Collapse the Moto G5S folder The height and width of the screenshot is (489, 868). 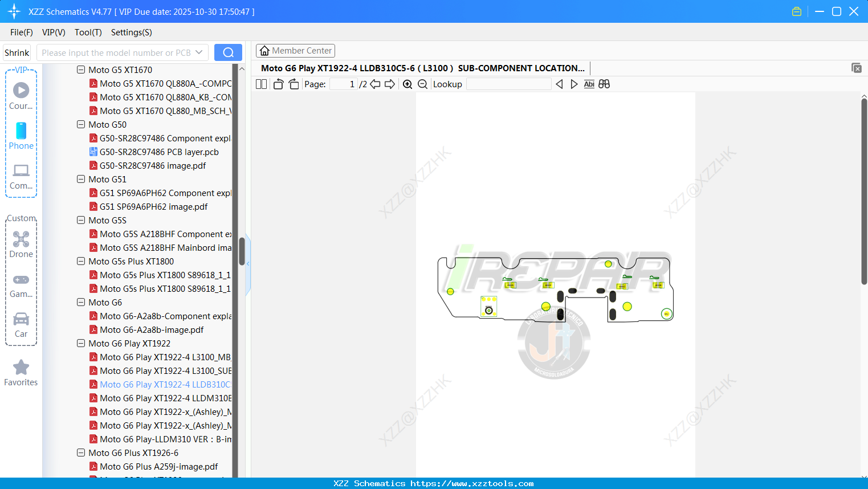pyautogui.click(x=81, y=221)
